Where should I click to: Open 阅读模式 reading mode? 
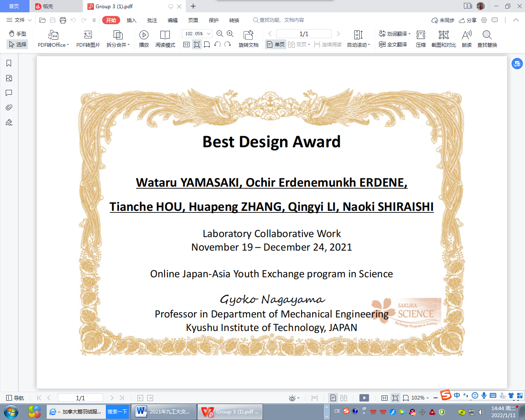tap(165, 35)
